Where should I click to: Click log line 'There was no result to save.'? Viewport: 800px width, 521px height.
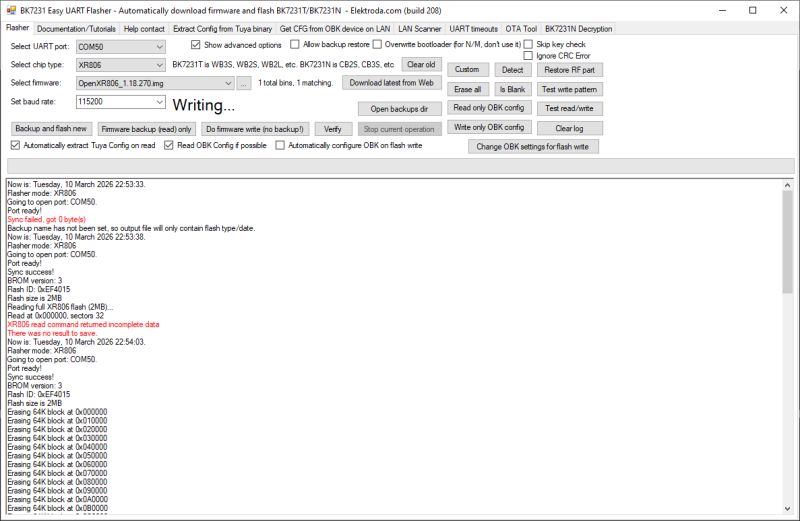click(52, 333)
